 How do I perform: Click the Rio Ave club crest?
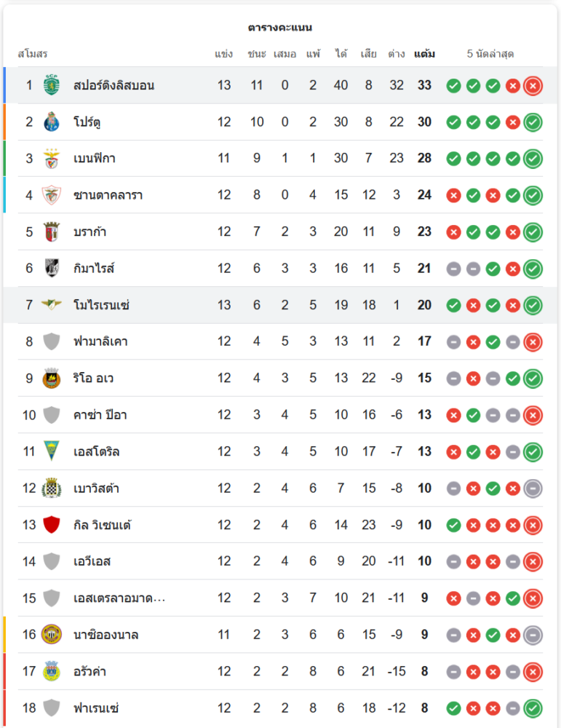tap(51, 378)
